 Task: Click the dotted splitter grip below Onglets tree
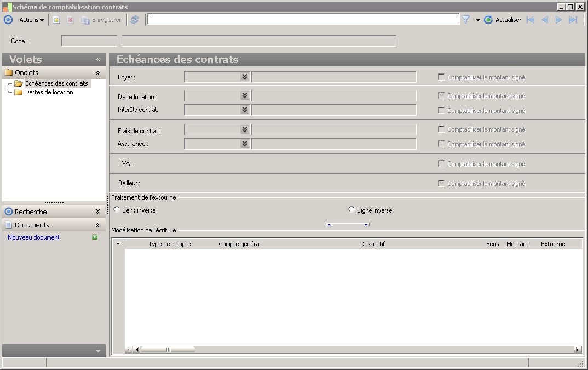(x=54, y=203)
